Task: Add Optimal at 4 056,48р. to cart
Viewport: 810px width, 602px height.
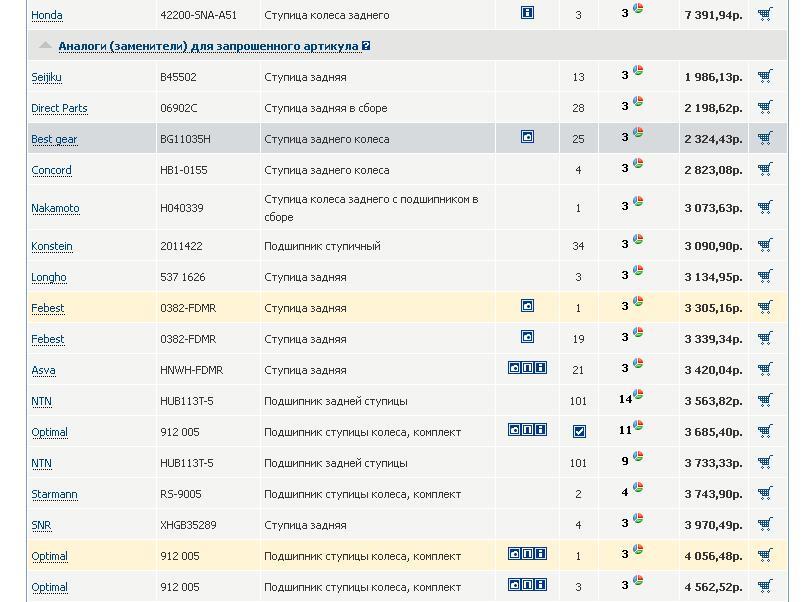Action: (765, 555)
